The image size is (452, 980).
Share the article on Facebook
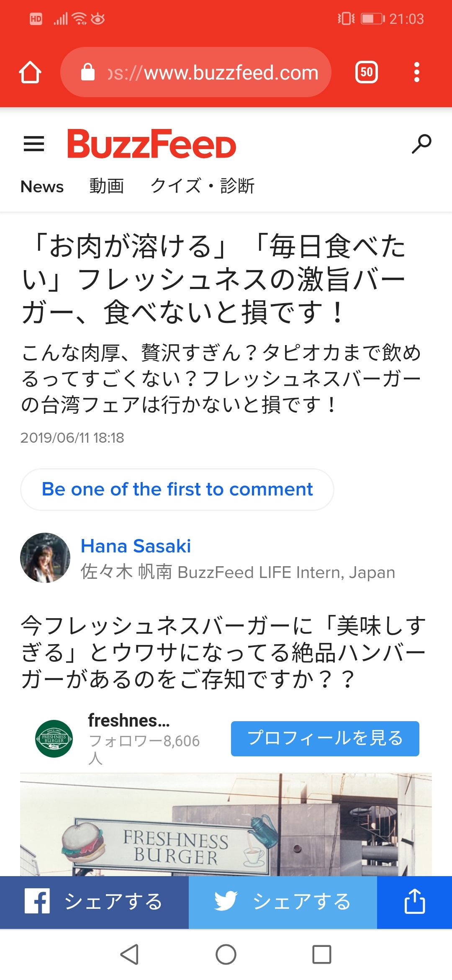click(94, 902)
